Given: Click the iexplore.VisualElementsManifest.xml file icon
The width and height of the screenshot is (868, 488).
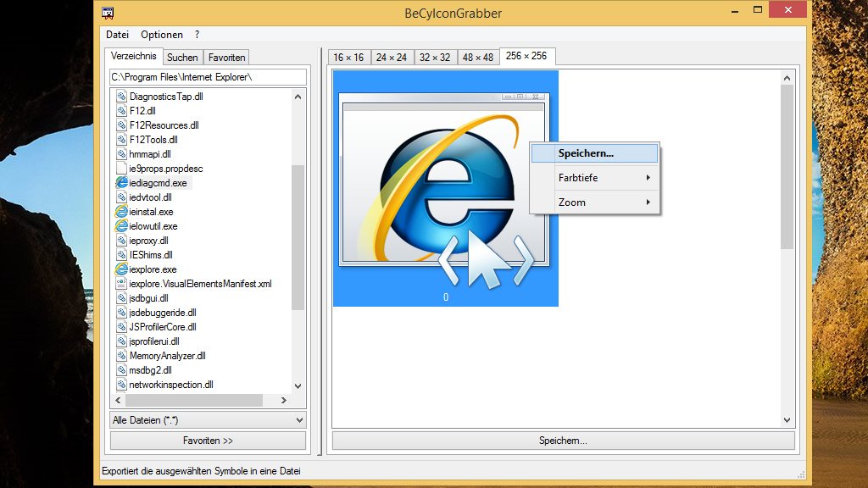Looking at the screenshot, I should pyautogui.click(x=122, y=283).
